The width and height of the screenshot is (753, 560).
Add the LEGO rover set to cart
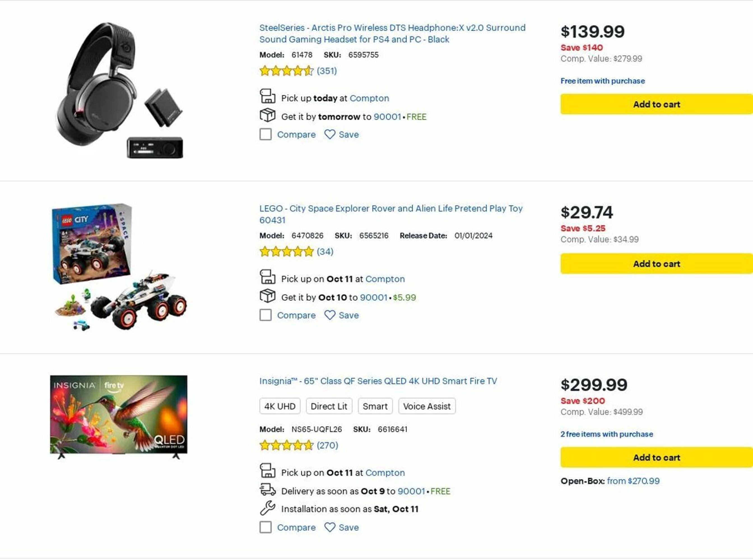point(656,264)
